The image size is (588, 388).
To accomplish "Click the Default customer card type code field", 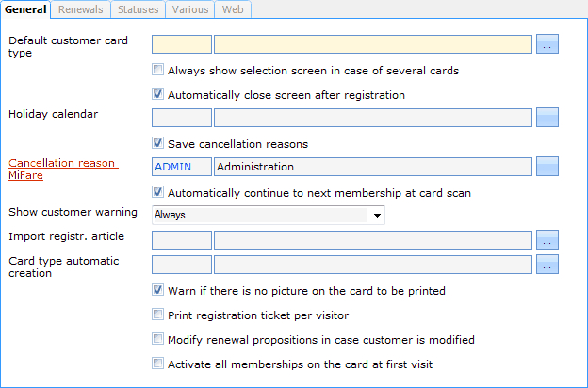I will click(x=182, y=43).
